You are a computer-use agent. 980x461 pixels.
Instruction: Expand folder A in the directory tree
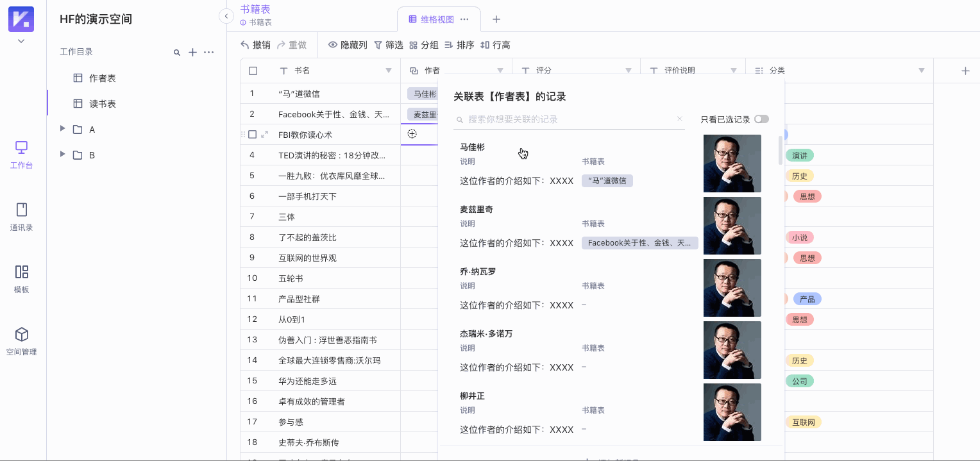tap(62, 129)
